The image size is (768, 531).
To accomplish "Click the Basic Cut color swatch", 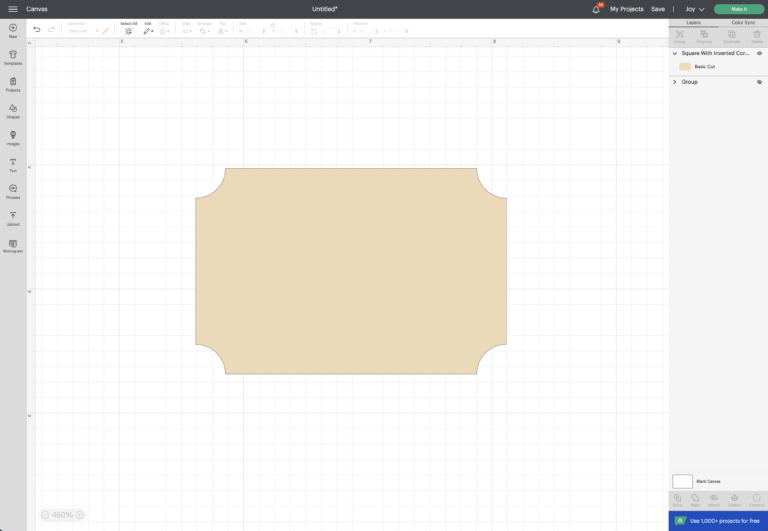I will [x=685, y=67].
